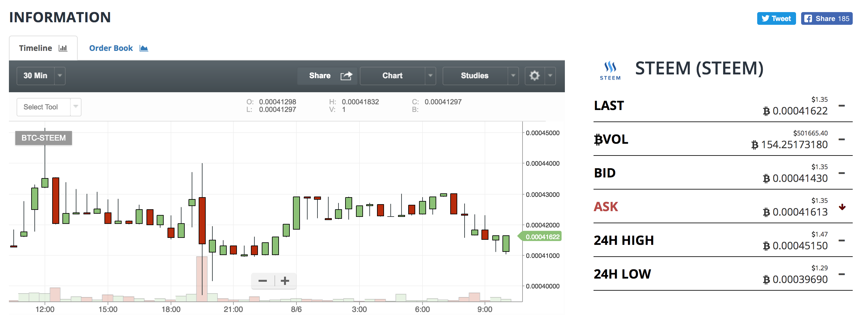
Task: Click the Facebook Share button
Action: pos(827,18)
